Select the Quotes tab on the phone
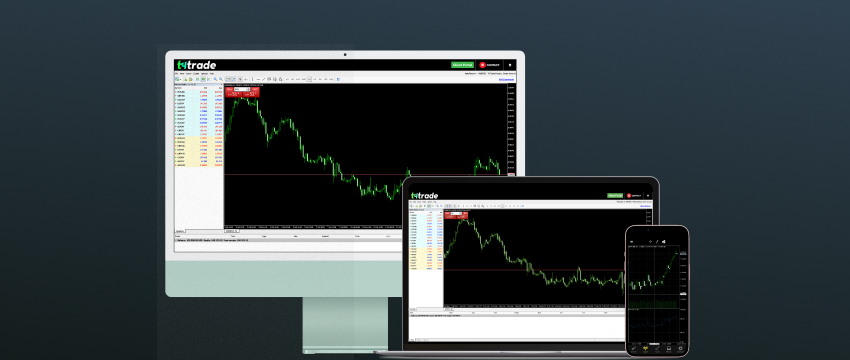Image resolution: width=850 pixels, height=360 pixels. coord(634,349)
